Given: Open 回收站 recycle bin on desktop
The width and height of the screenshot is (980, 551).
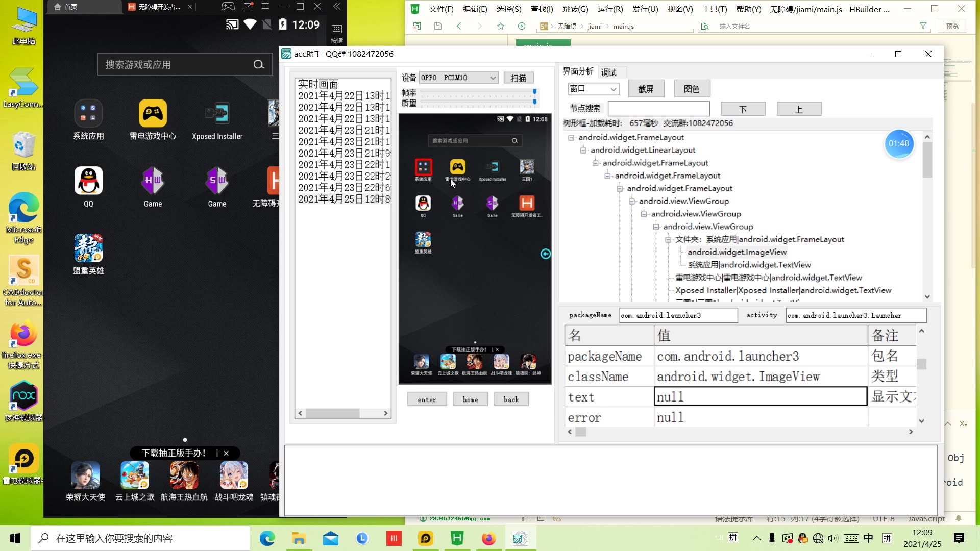Looking at the screenshot, I should pos(23,151).
